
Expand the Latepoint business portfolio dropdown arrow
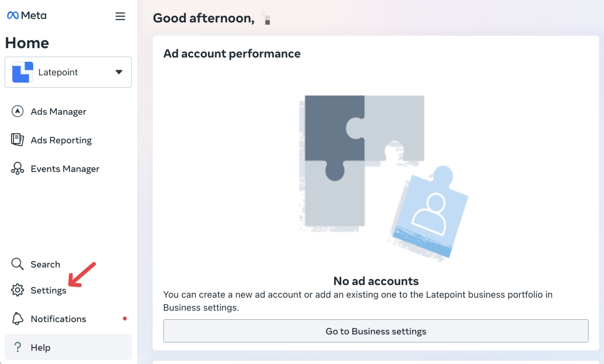pos(119,72)
